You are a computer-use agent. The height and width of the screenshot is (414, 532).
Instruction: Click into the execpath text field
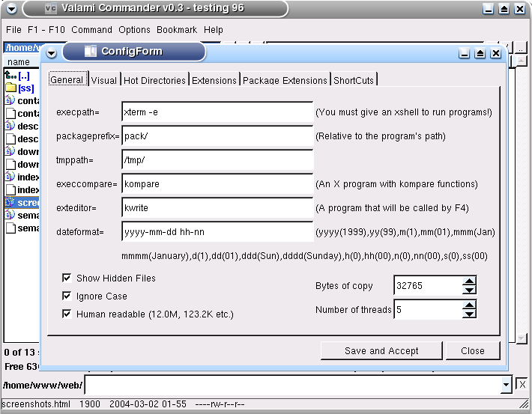tap(217, 112)
